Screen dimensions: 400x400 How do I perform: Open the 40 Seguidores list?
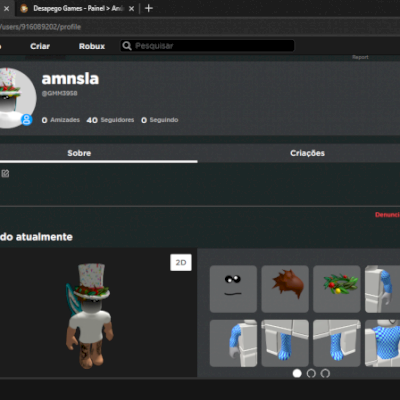coord(110,120)
